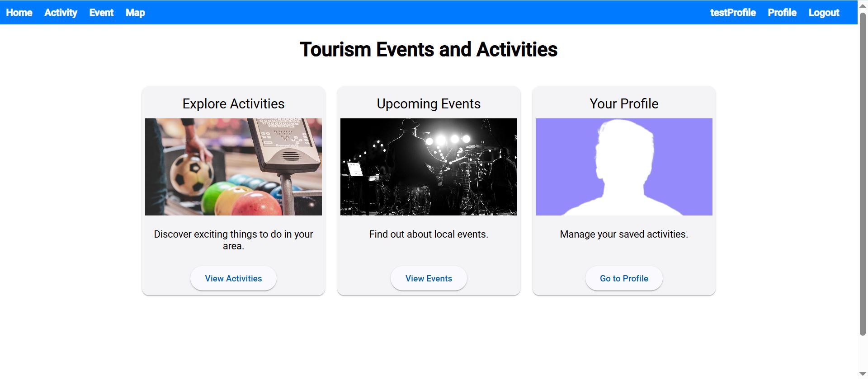Click the Tourism Events and Activities heading
This screenshot has height=379, width=868.
tap(429, 49)
